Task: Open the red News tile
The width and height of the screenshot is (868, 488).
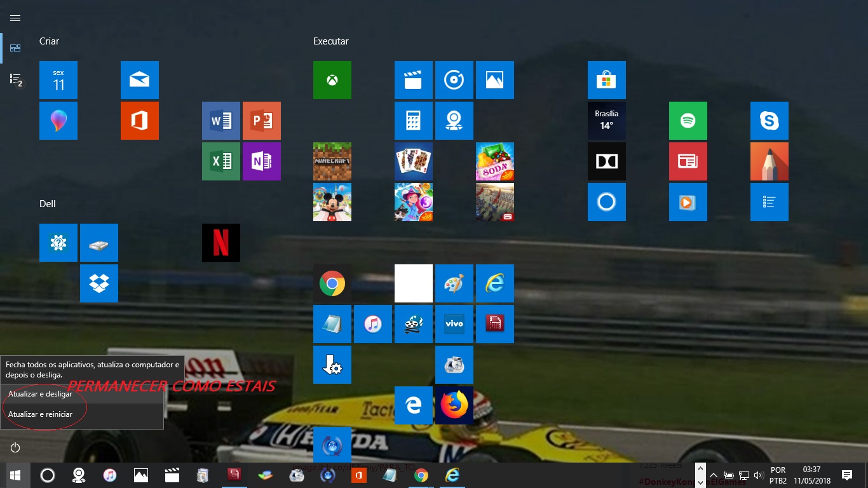Action: click(688, 161)
